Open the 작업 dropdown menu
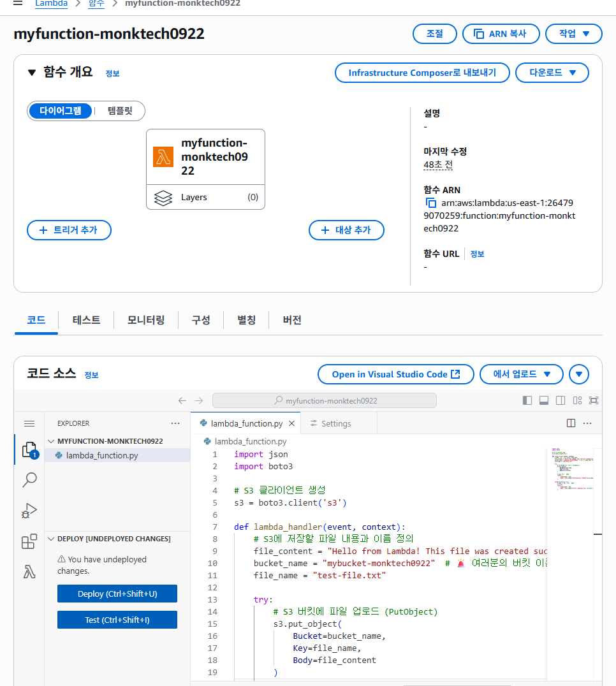This screenshot has height=686, width=616. (573, 34)
